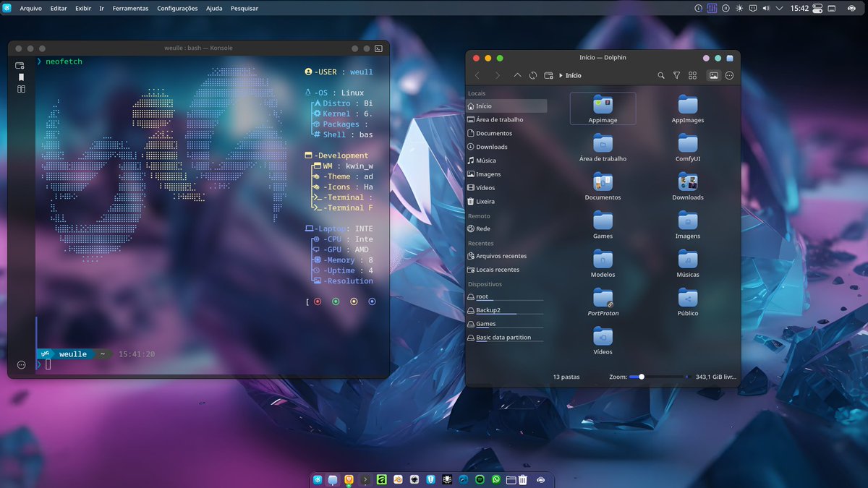Go forward in Dolphin navigation

tap(497, 75)
